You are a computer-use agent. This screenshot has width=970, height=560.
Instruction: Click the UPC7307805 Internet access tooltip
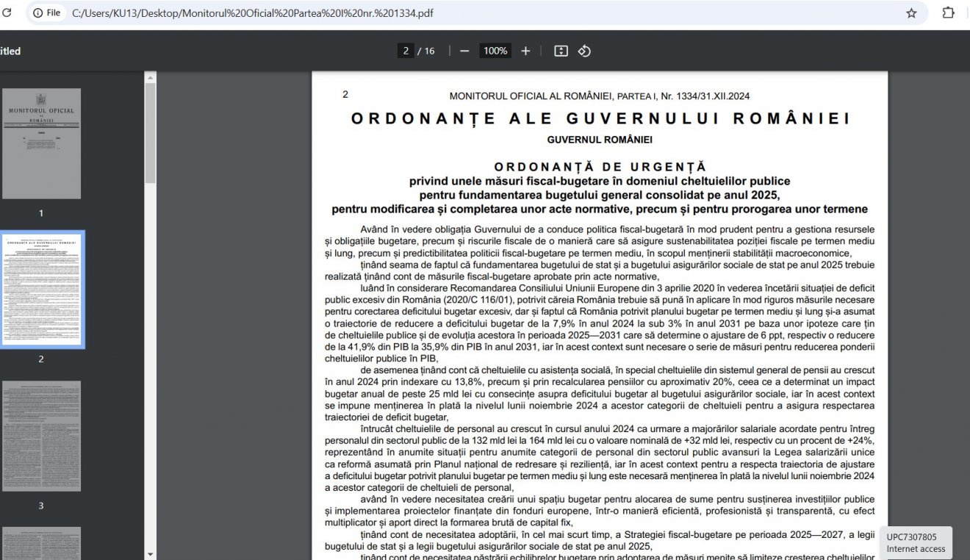click(x=915, y=542)
